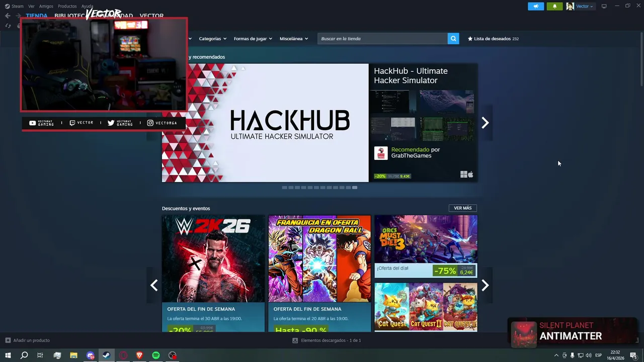644x362 pixels.
Task: Expand the Formas de jugar dropdown
Action: click(x=253, y=39)
